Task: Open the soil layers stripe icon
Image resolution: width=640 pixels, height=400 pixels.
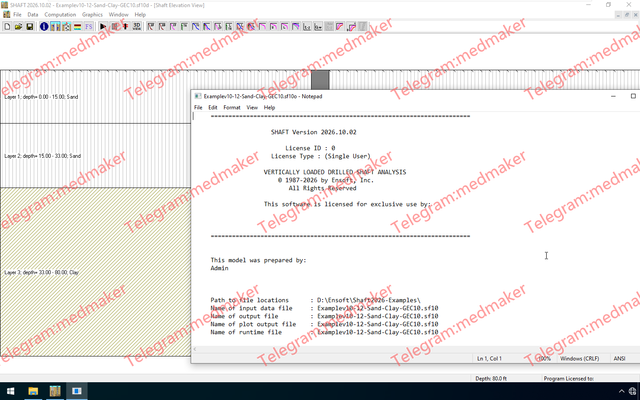Action: (x=77, y=27)
